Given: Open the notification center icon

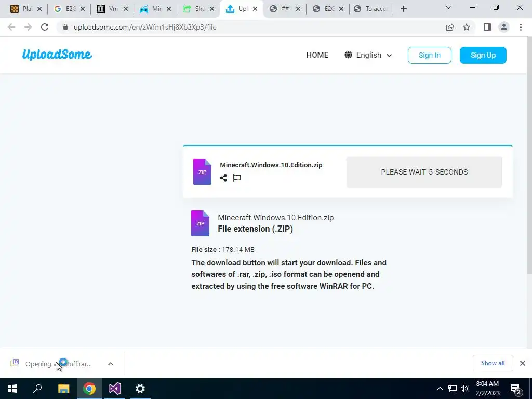Looking at the screenshot, I should [515, 389].
